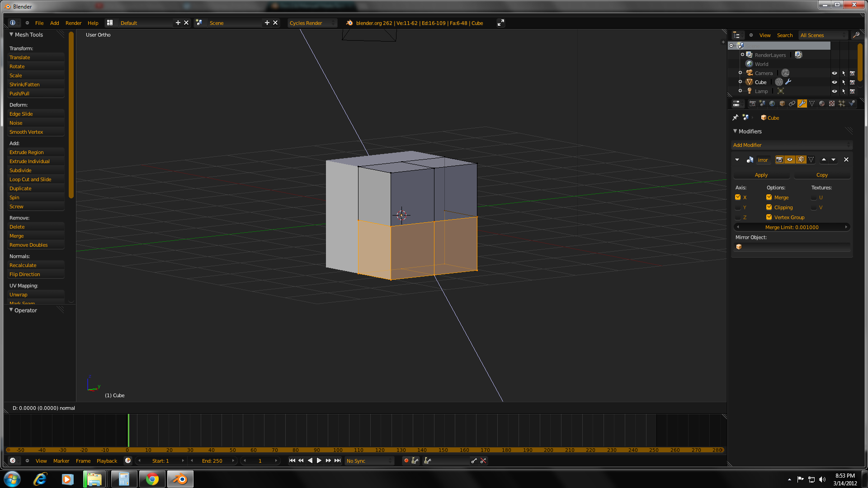Jump to the last frame in timeline

(337, 461)
